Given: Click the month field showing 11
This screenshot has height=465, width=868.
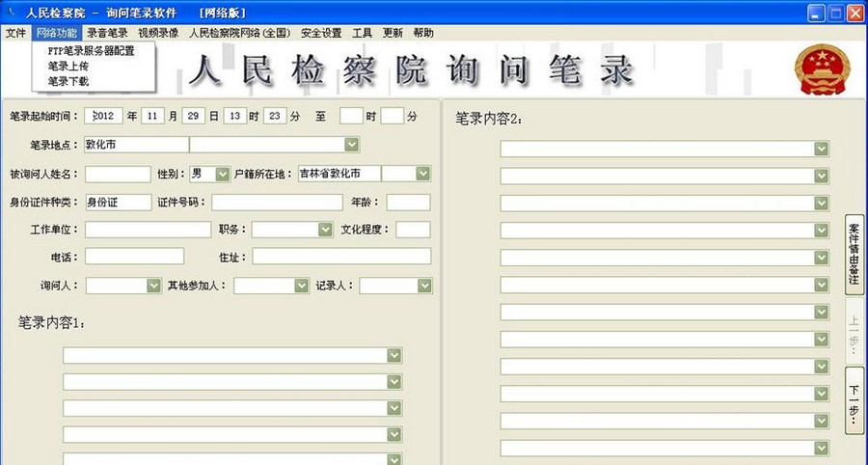Looking at the screenshot, I should coord(152,116).
